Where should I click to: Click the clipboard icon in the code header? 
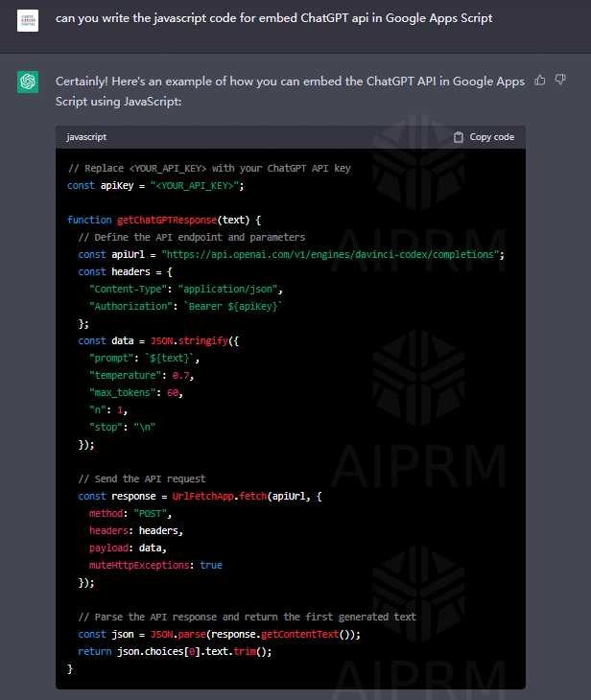[459, 137]
